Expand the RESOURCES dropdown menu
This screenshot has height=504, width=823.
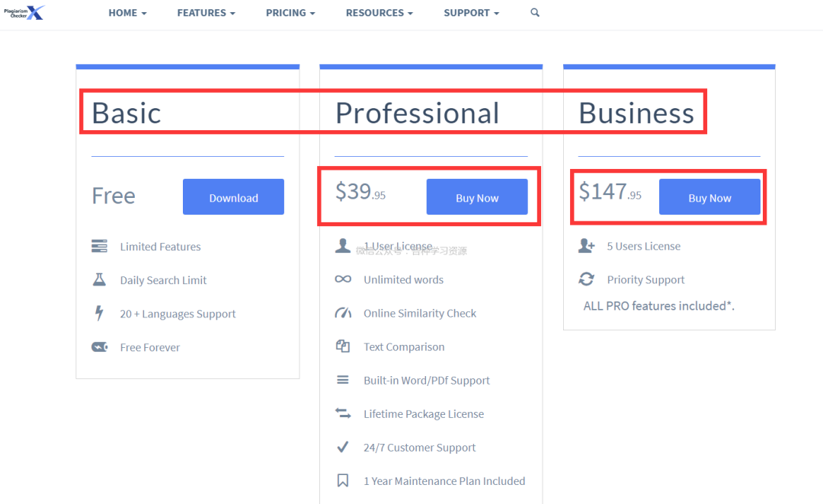pyautogui.click(x=379, y=13)
